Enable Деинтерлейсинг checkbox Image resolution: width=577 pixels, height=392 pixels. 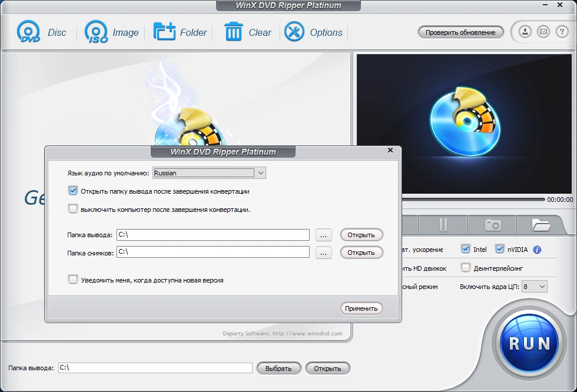point(466,268)
